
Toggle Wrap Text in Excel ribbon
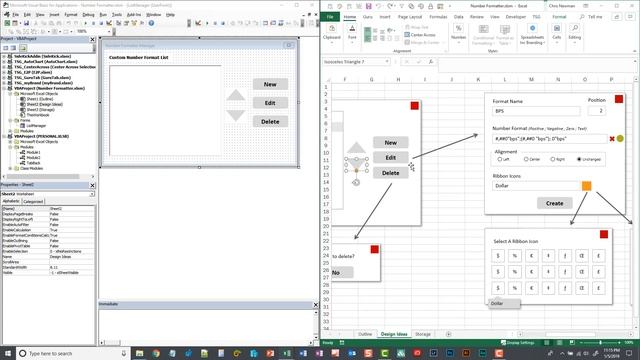417,27
